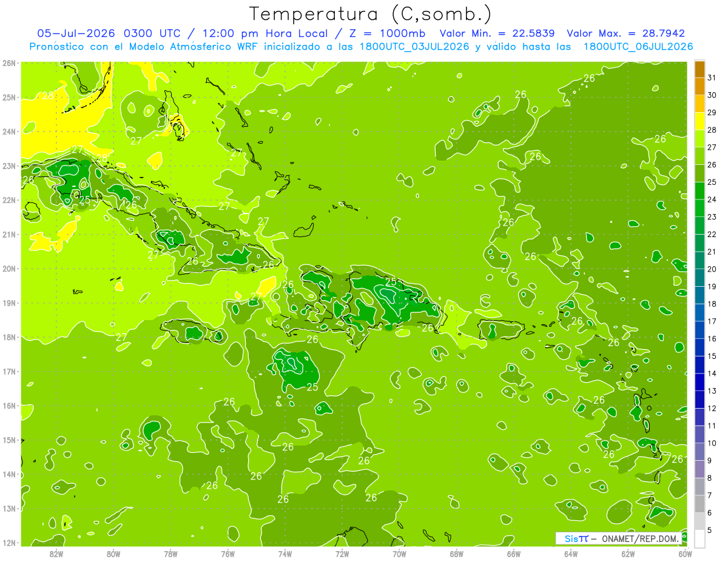Click the 60W longitude axis label

[685, 554]
